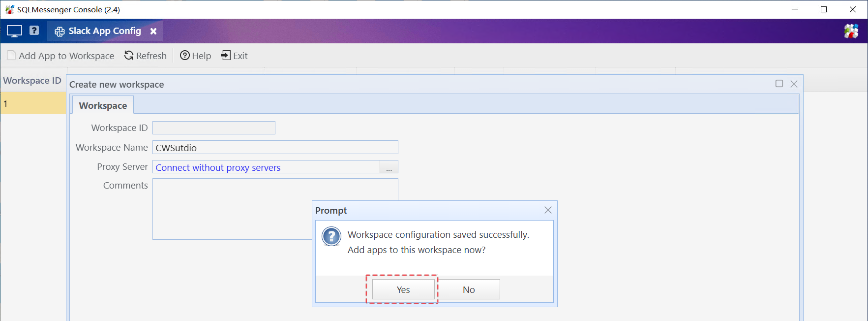Close the Prompt dialog with X

[x=548, y=210]
